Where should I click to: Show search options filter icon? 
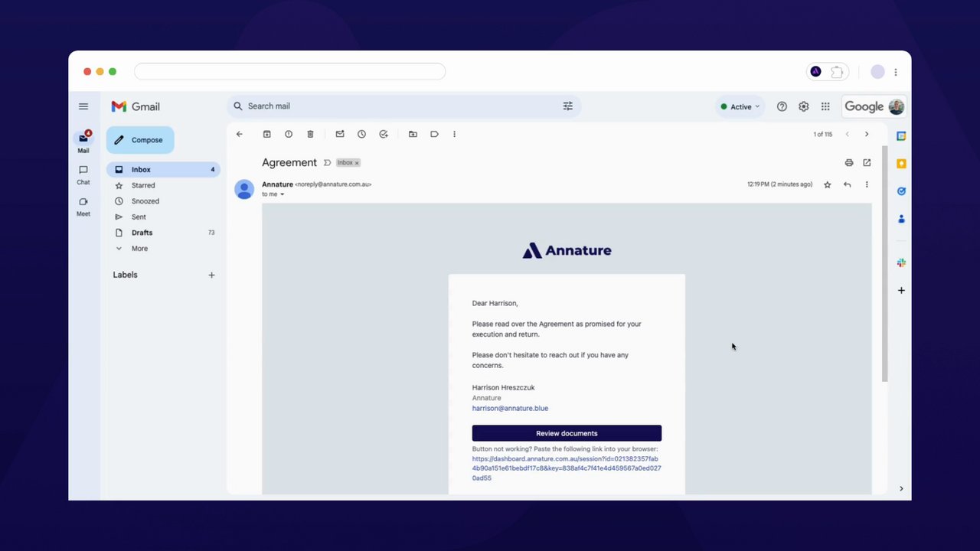point(568,106)
